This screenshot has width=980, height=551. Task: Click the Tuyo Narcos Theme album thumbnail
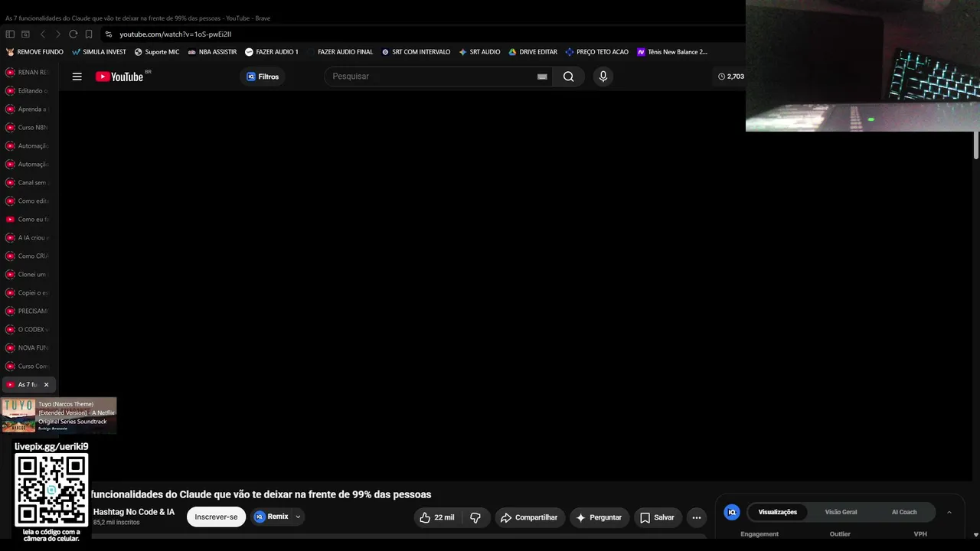(18, 416)
